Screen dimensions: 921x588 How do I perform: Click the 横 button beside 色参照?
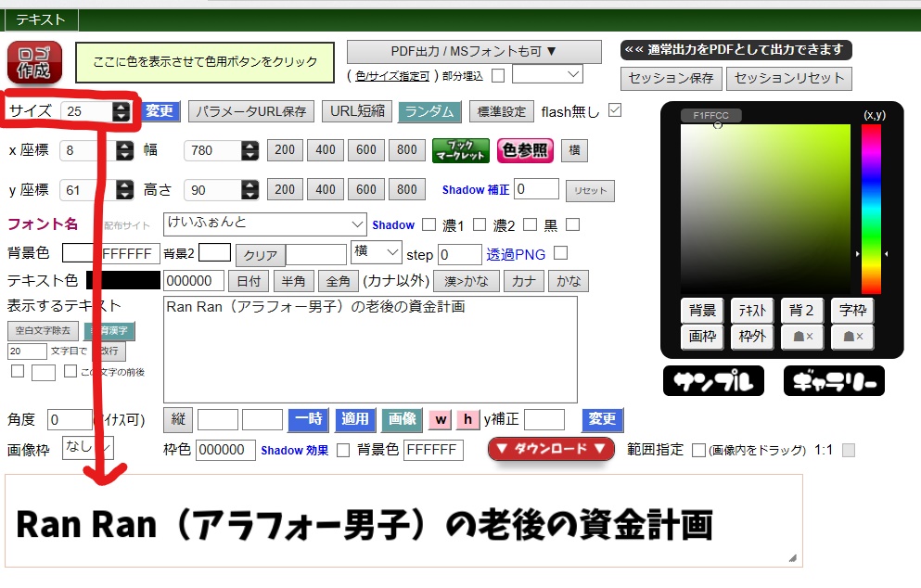tap(574, 150)
